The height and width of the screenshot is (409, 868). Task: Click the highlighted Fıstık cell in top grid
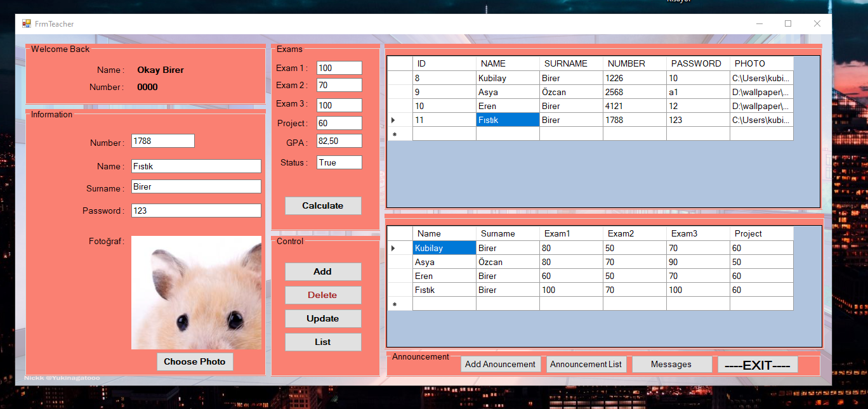click(508, 120)
